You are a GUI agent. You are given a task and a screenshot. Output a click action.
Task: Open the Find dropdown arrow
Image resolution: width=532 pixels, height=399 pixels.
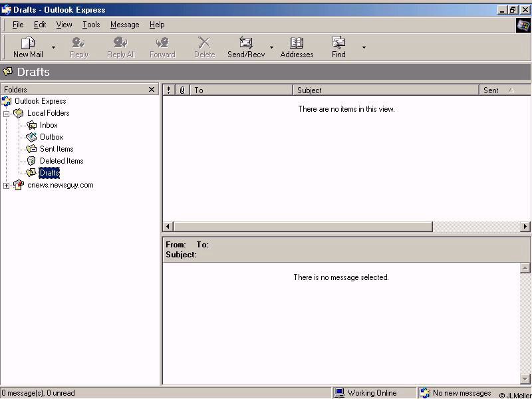coord(364,48)
